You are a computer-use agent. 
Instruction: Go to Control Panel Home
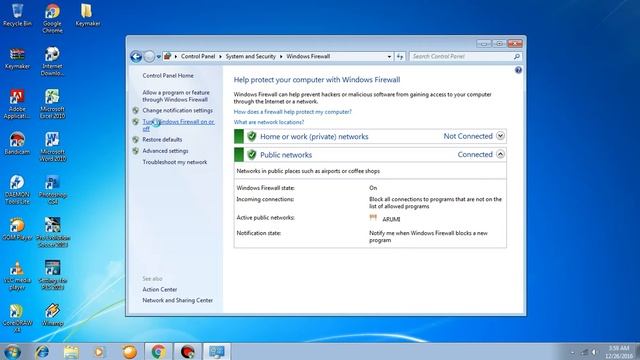[x=168, y=76]
